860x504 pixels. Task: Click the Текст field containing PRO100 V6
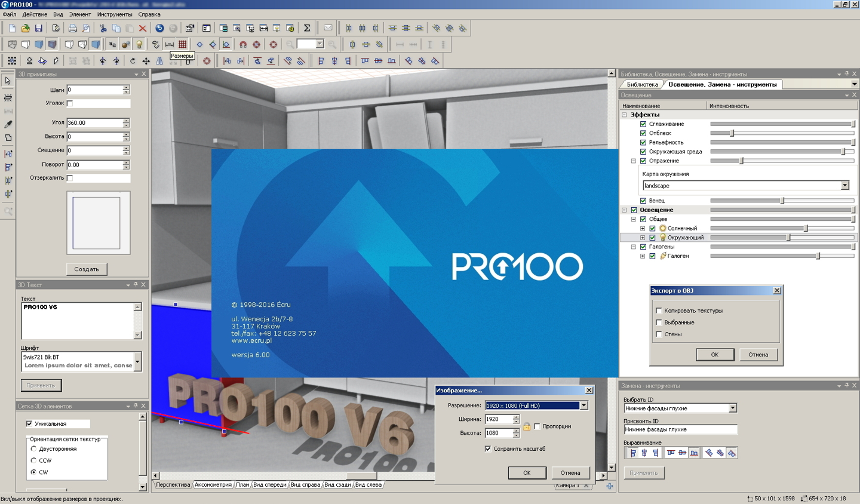click(77, 321)
